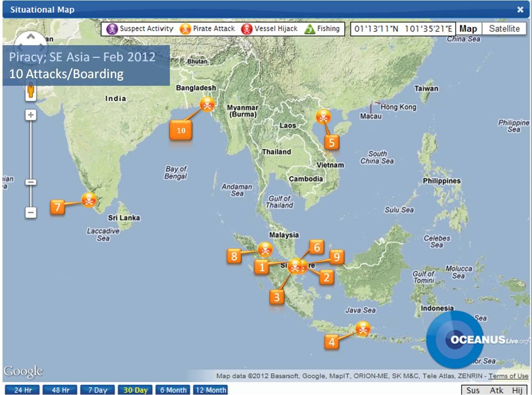The height and width of the screenshot is (395, 532).
Task: Click the numbered label 10 callout
Action: 181,131
